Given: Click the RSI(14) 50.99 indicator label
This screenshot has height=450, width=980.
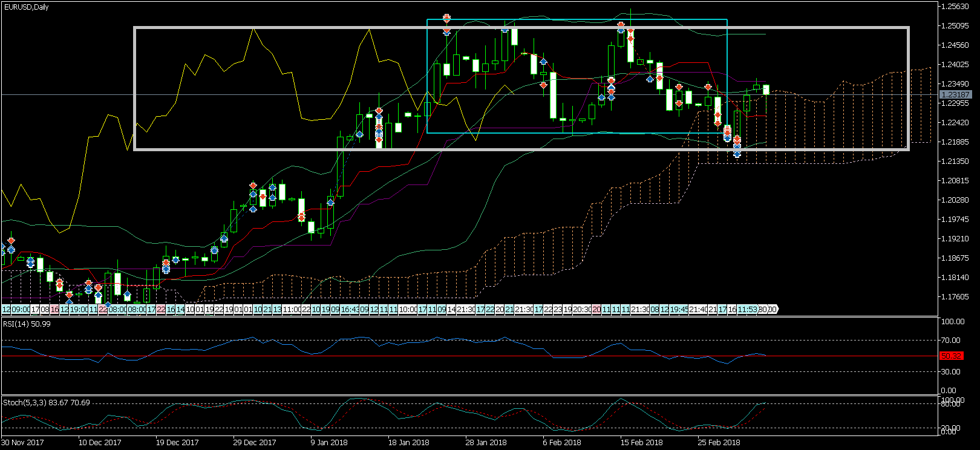Looking at the screenshot, I should [27, 324].
